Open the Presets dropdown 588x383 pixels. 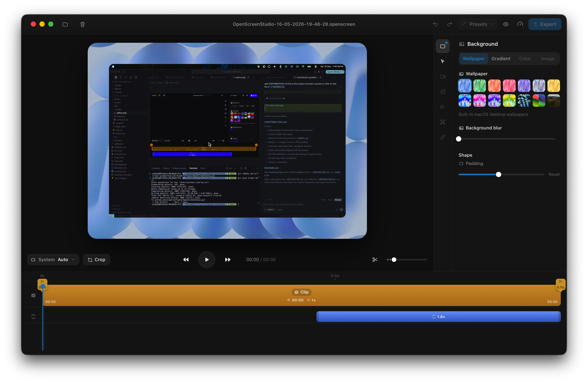[x=477, y=24]
